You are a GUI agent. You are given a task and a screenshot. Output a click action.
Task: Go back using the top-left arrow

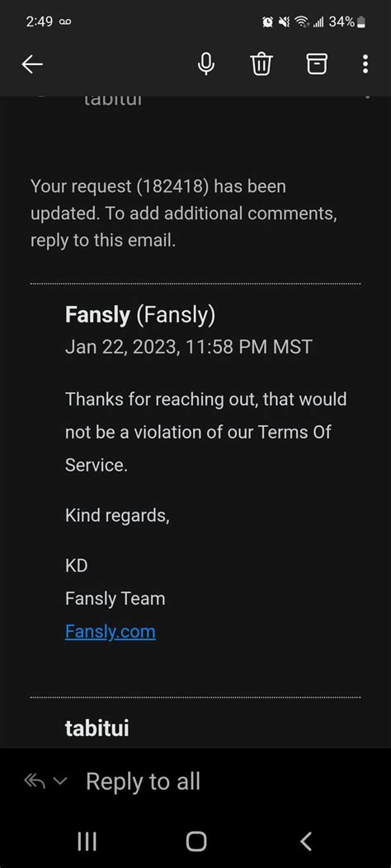pyautogui.click(x=32, y=65)
